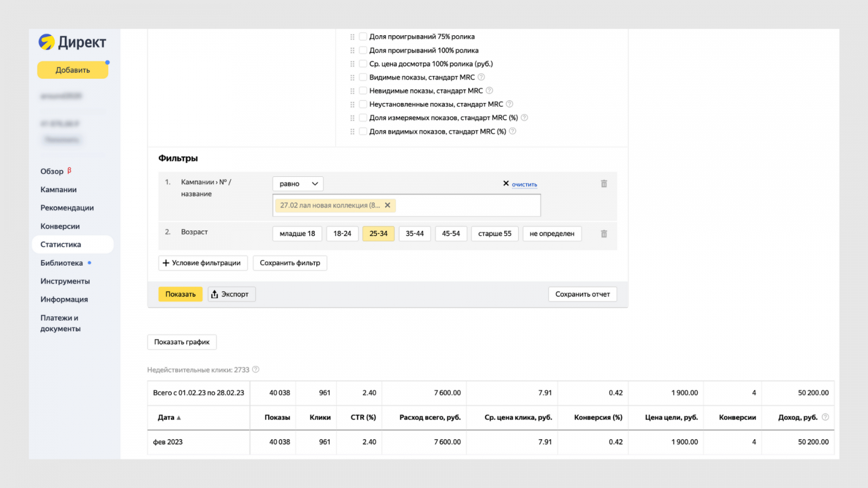868x488 pixels.
Task: Enable Доля проигрываний 100% ролика checkbox
Action: (363, 50)
